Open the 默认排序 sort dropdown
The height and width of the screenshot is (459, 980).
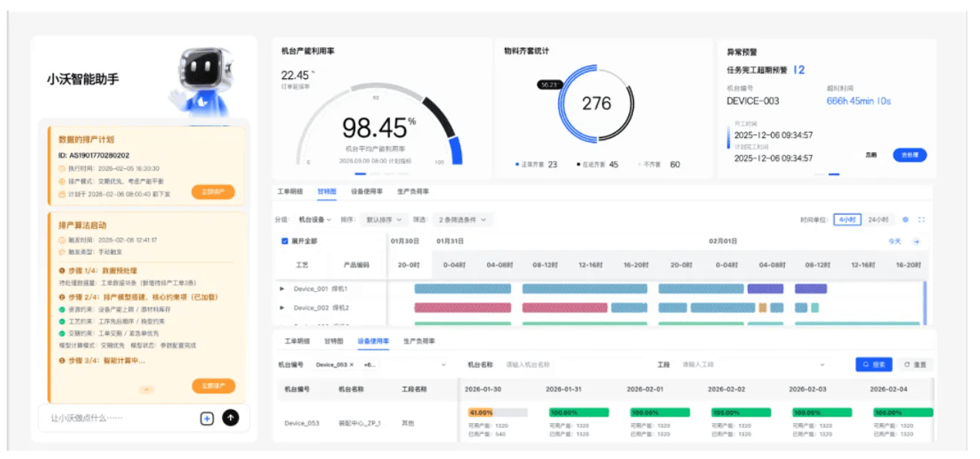[384, 220]
